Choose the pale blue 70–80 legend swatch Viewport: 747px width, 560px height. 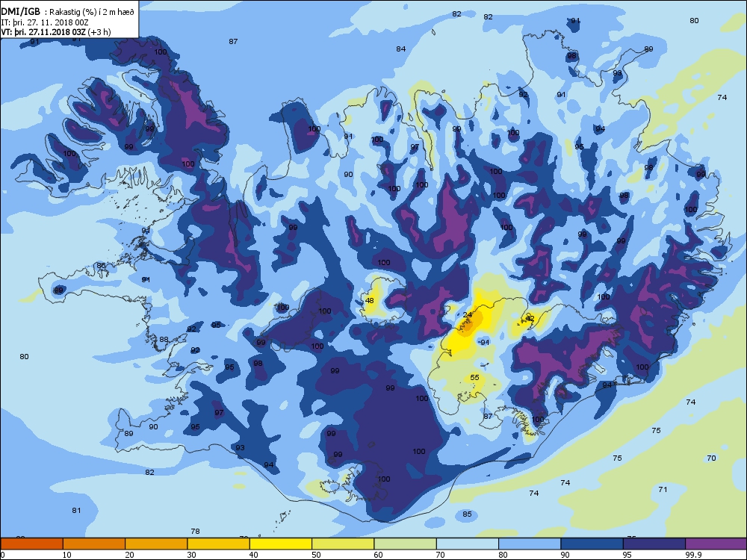[x=468, y=544]
